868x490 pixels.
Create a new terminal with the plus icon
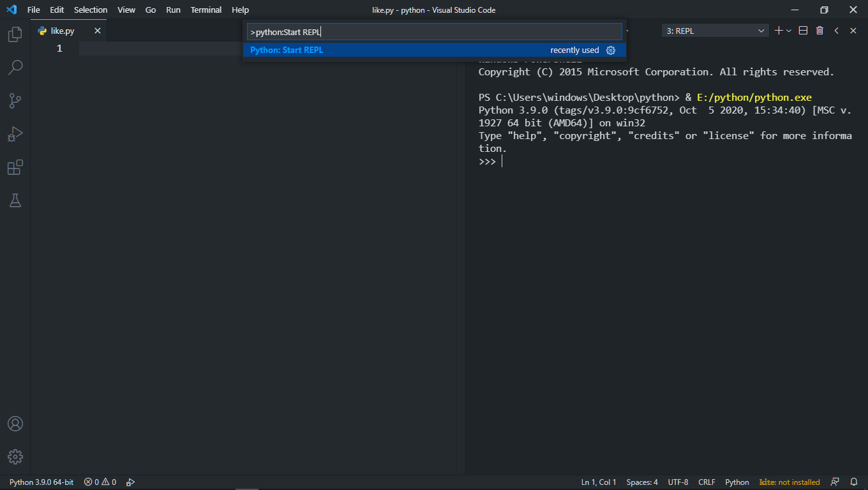[779, 31]
